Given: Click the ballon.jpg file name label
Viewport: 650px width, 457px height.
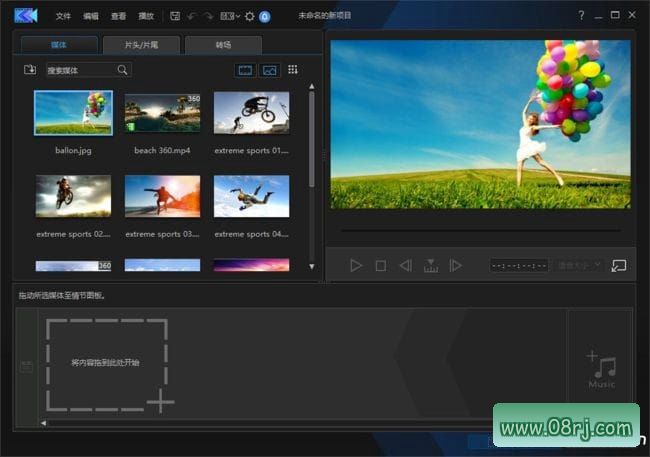Looking at the screenshot, I should (73, 150).
